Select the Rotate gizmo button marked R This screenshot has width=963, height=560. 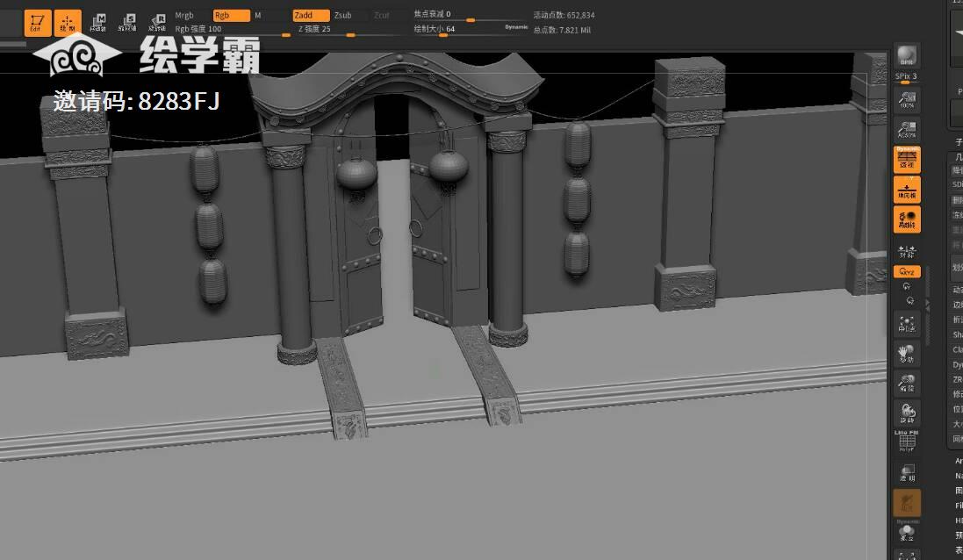pyautogui.click(x=158, y=23)
